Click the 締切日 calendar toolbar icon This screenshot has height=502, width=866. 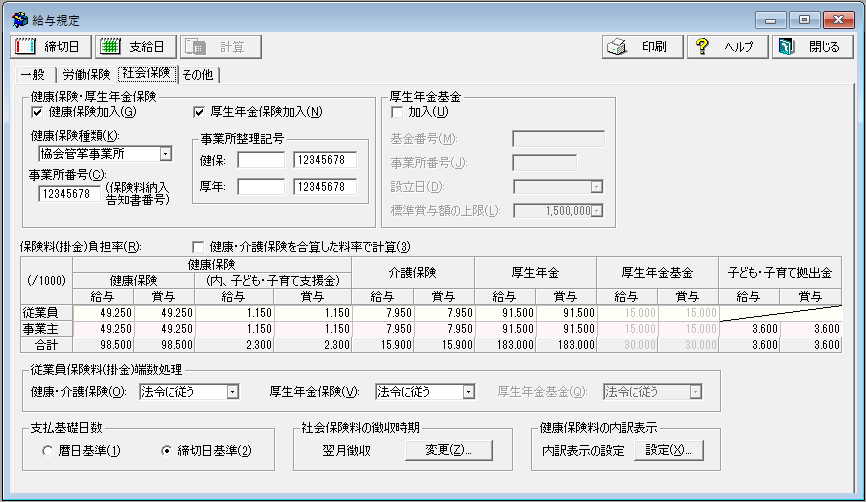(26, 47)
